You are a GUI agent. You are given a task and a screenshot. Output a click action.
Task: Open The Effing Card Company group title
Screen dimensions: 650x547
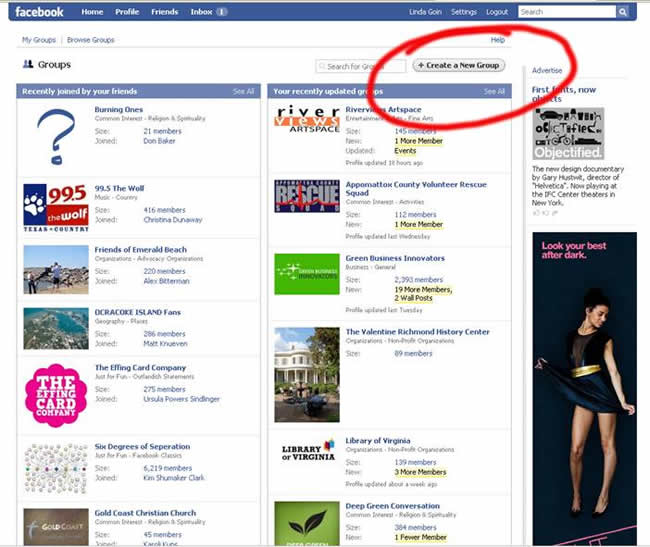140,368
